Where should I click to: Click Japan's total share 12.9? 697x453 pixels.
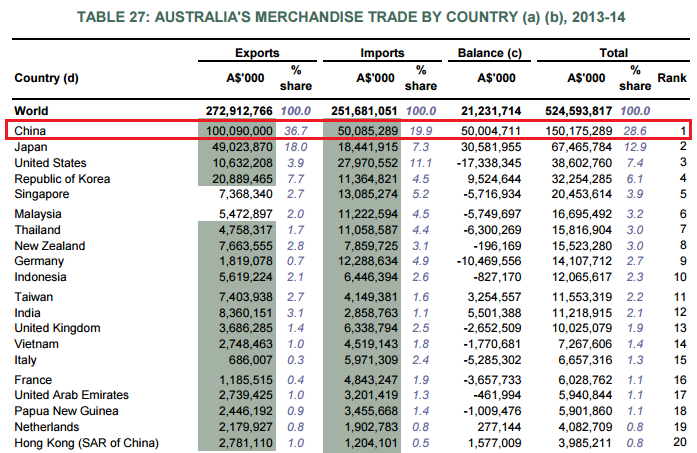click(635, 147)
